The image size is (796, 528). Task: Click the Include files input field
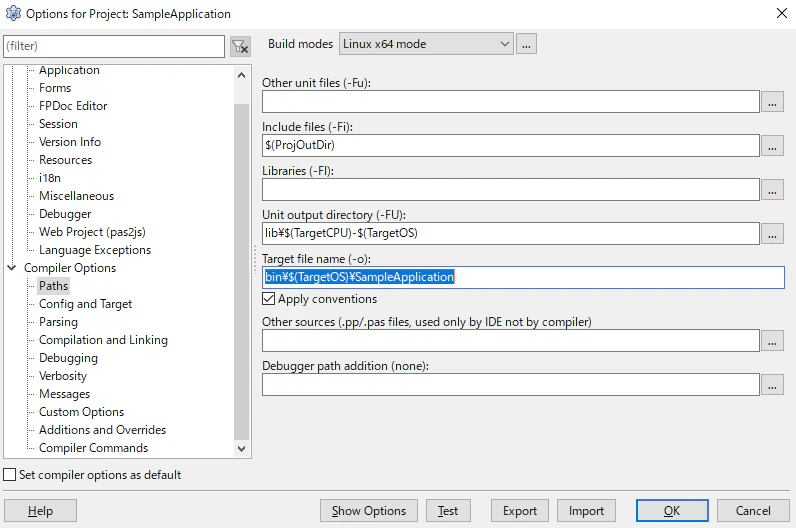pyautogui.click(x=511, y=146)
